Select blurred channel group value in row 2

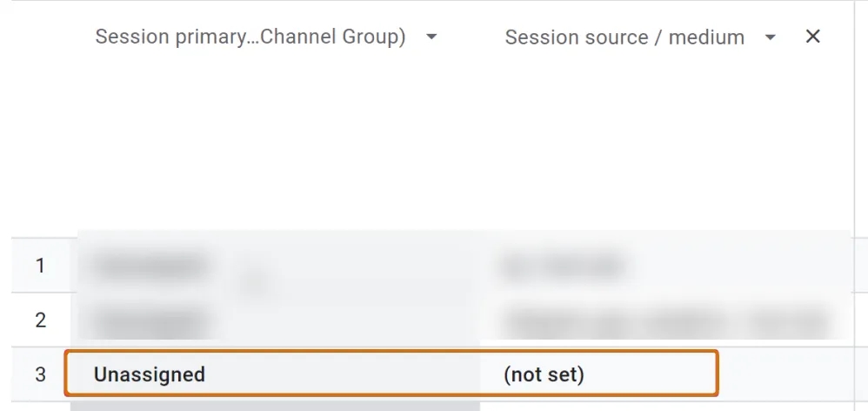point(150,320)
